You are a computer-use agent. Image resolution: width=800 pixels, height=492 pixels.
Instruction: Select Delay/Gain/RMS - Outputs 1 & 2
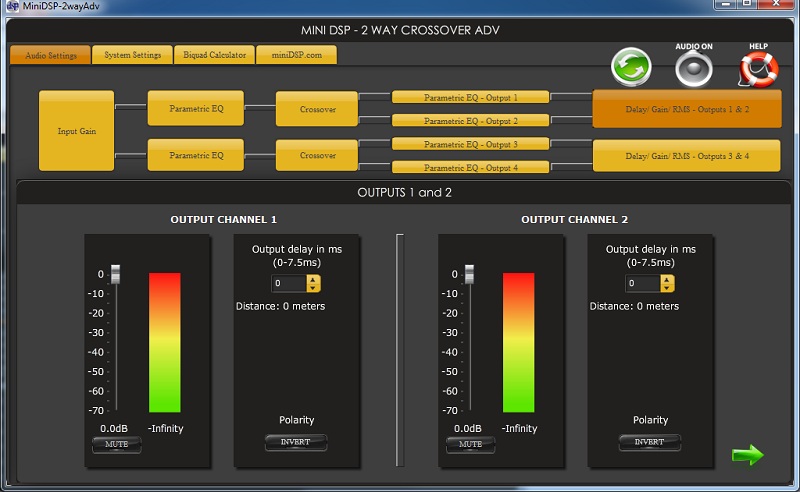pos(687,109)
